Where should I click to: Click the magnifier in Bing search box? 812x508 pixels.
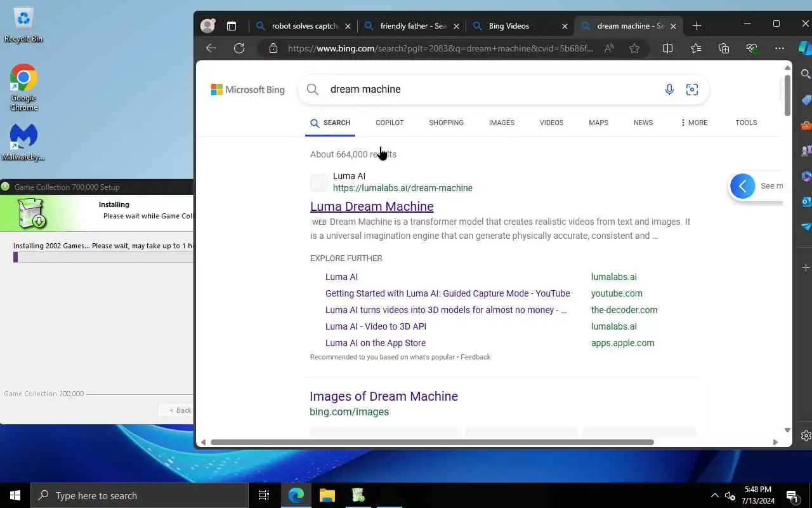(x=313, y=90)
